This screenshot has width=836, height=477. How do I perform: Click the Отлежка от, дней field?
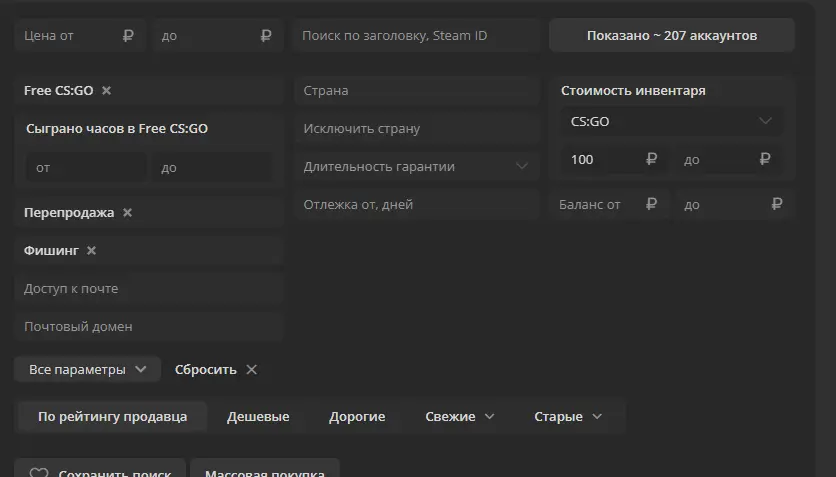[417, 205]
